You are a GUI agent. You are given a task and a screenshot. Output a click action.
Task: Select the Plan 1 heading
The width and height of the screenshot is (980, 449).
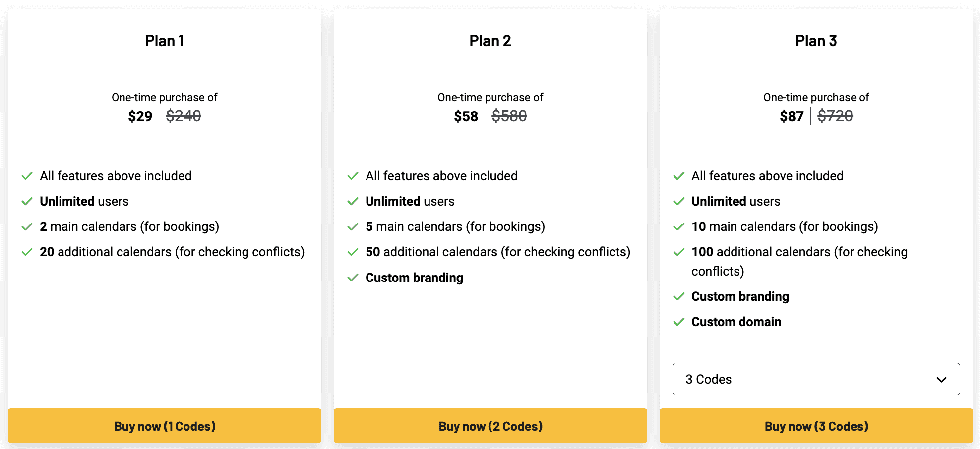(165, 41)
